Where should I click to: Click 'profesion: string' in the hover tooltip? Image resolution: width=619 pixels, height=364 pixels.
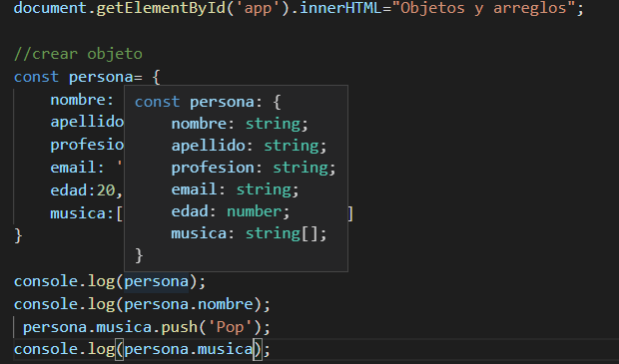[x=253, y=168]
